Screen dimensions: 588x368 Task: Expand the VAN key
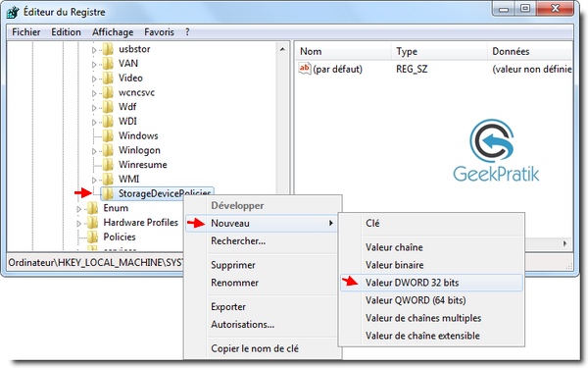coord(94,64)
